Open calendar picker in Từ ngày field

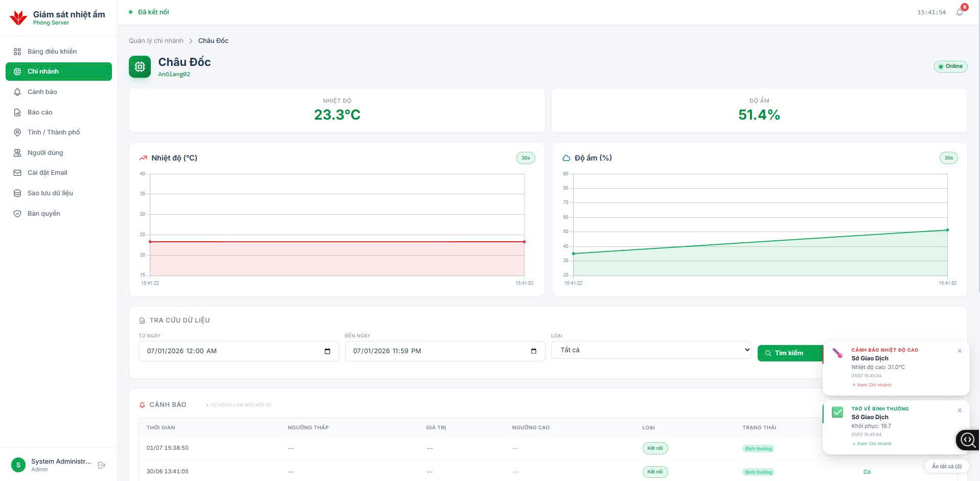[x=328, y=351]
